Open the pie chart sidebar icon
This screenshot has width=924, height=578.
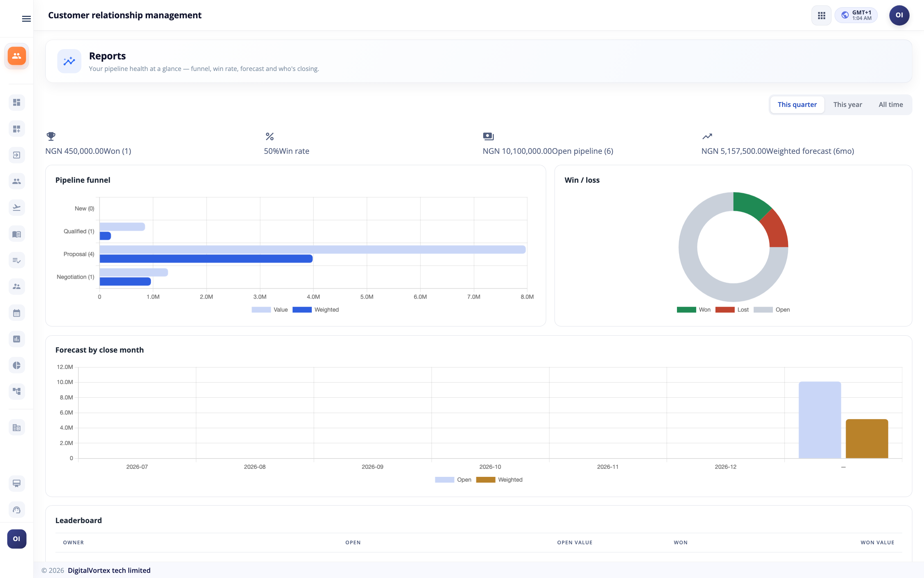pyautogui.click(x=17, y=365)
